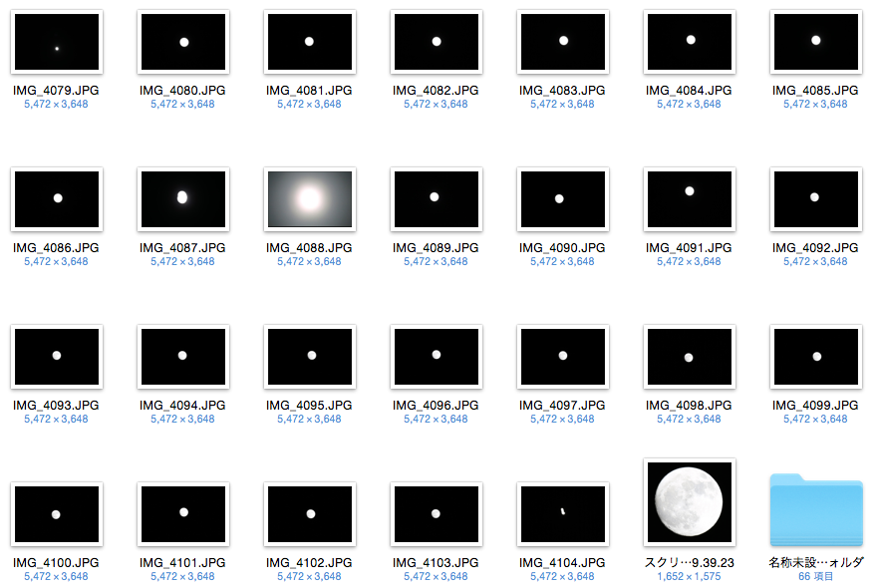Click the IMG_4085.JPG name label
The image size is (880, 588).
click(x=815, y=91)
